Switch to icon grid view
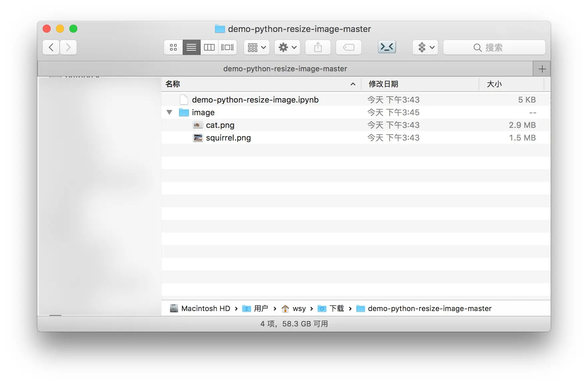Screen dimensions: 588x385 tap(173, 47)
